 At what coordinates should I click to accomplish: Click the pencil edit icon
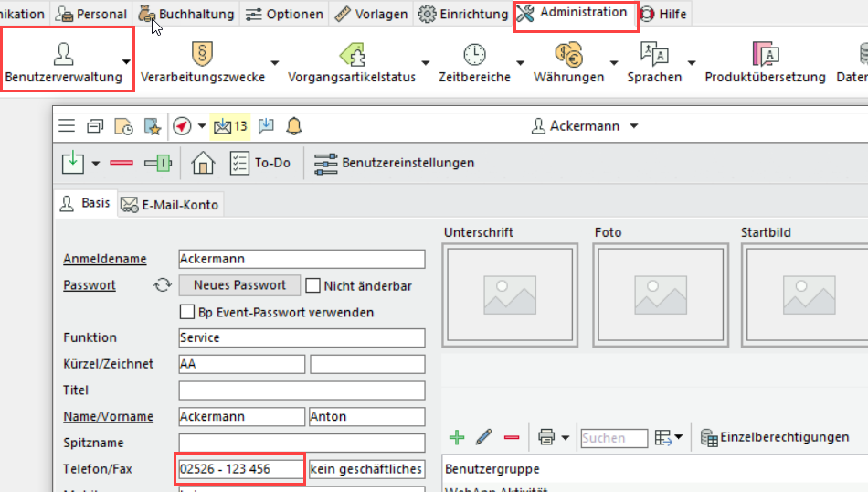click(484, 437)
